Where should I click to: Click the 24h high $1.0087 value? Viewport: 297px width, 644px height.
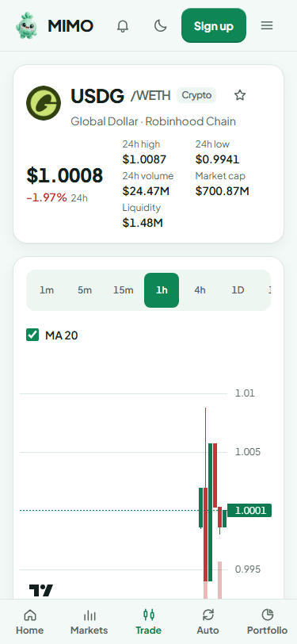point(144,159)
